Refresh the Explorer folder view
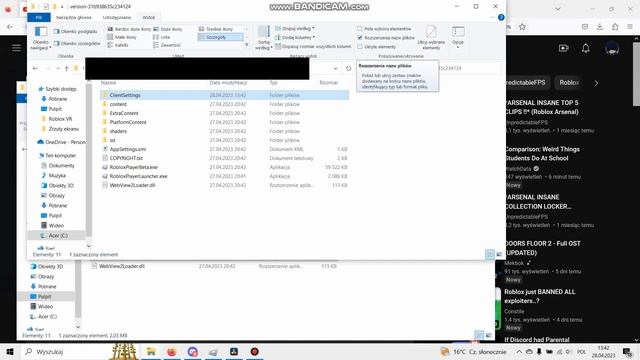Image resolution: width=640 pixels, height=360 pixels. [x=348, y=68]
